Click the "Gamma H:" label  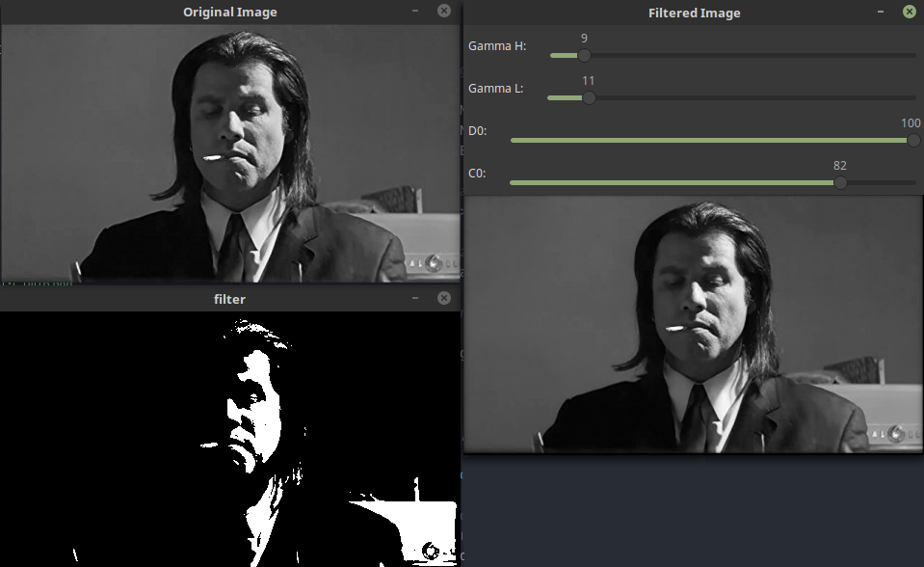point(497,46)
